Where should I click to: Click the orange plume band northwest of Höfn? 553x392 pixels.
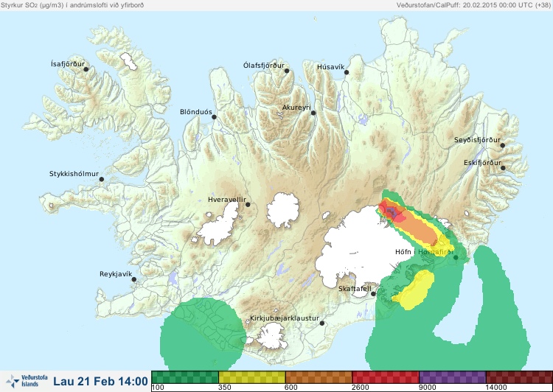tap(418, 228)
